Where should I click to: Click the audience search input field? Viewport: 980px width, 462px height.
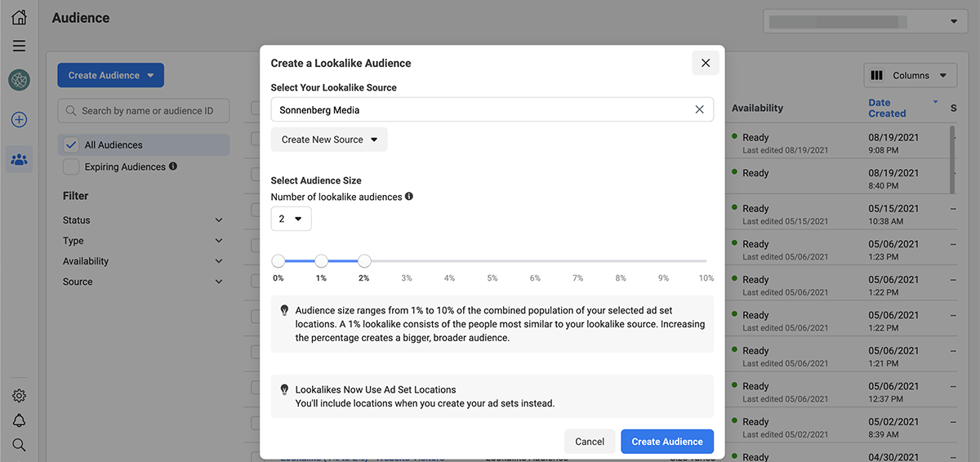coord(144,111)
